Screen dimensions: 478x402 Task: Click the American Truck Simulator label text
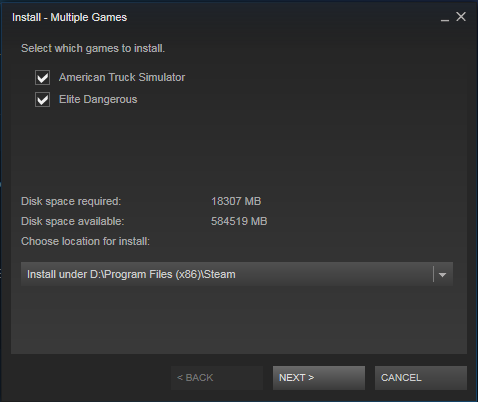[122, 77]
